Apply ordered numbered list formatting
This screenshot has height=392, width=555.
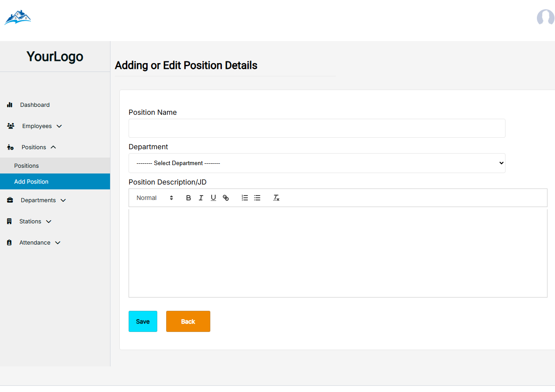coord(245,198)
